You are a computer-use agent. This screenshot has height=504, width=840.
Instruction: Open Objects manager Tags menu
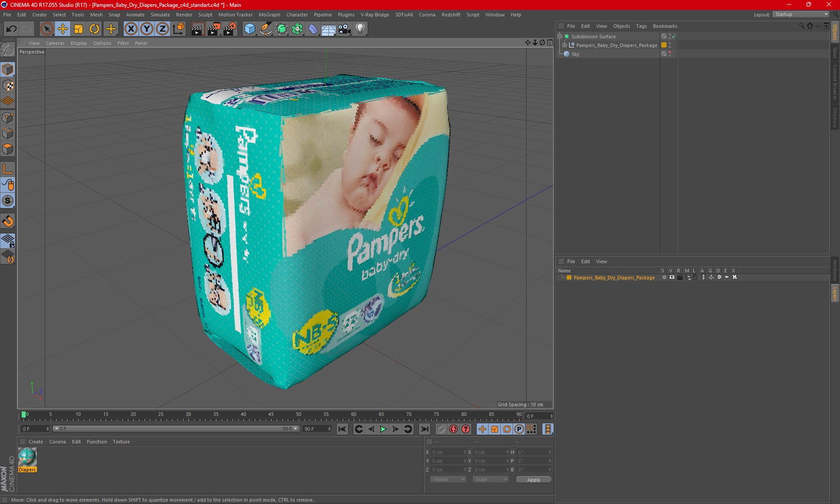[641, 26]
